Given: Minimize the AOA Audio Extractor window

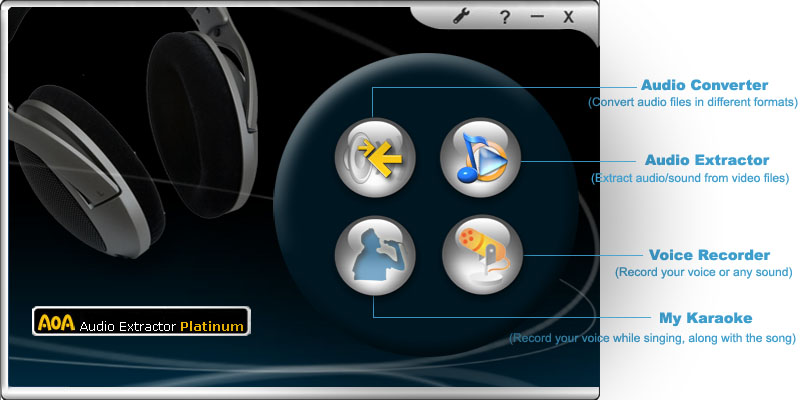Looking at the screenshot, I should tap(537, 16).
